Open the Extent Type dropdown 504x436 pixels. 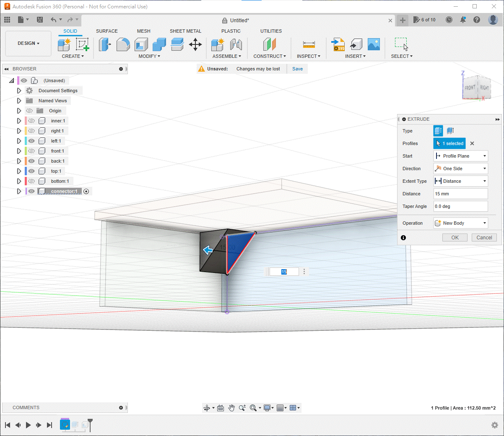coord(460,181)
